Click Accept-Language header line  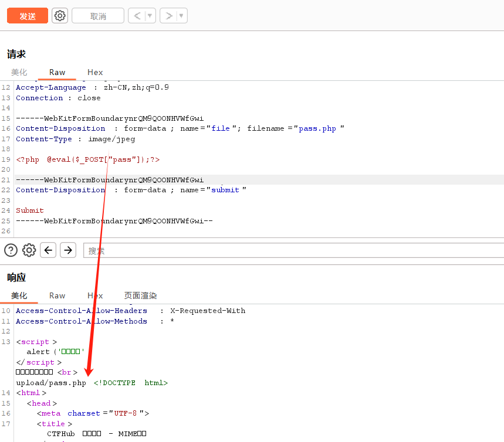click(x=92, y=87)
